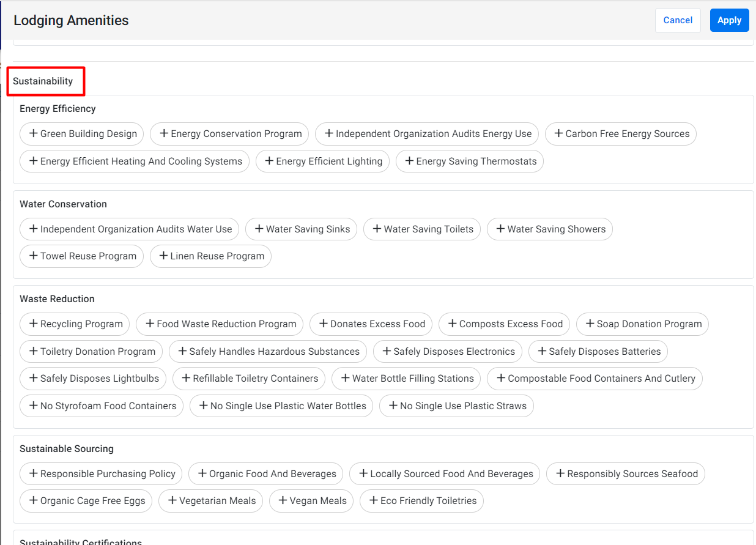Select Towel Reuse Program chip

pos(81,256)
